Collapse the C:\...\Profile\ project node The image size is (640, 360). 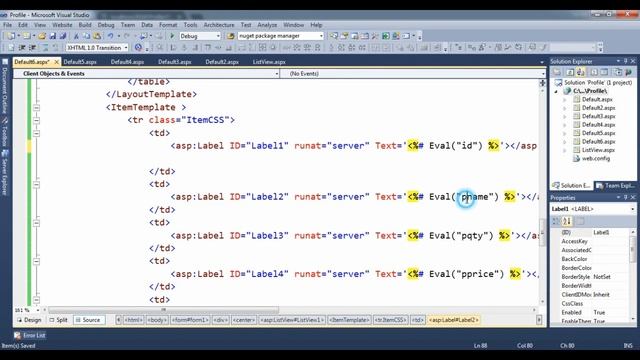[556, 91]
